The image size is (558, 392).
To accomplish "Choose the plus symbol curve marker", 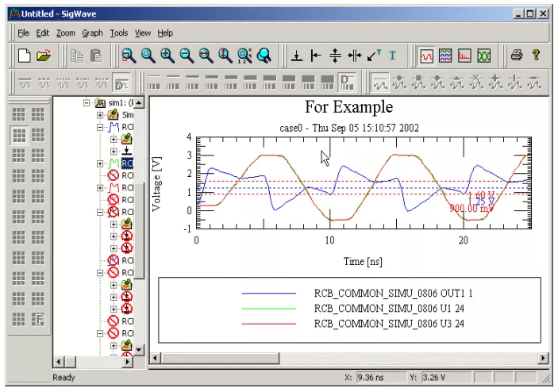I will [x=495, y=83].
